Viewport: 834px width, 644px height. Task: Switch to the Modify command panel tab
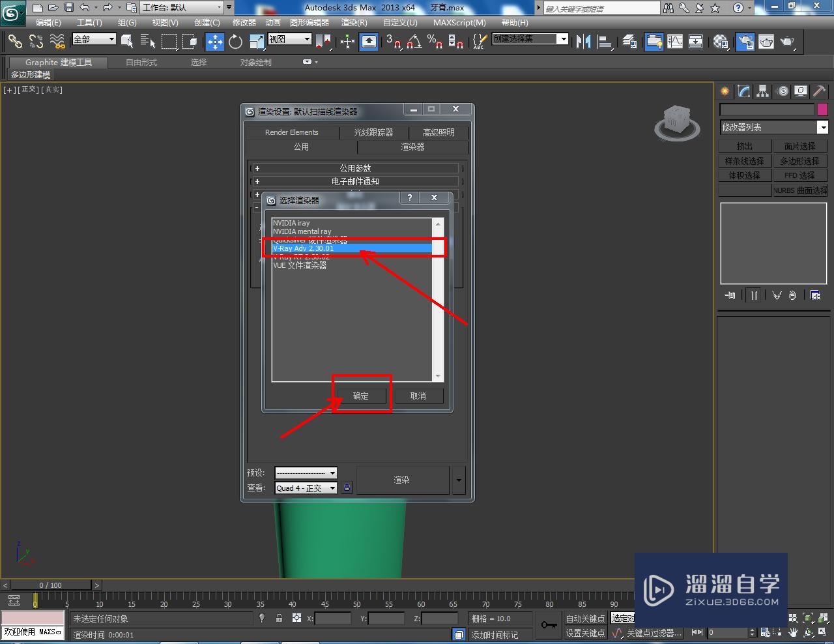(743, 91)
